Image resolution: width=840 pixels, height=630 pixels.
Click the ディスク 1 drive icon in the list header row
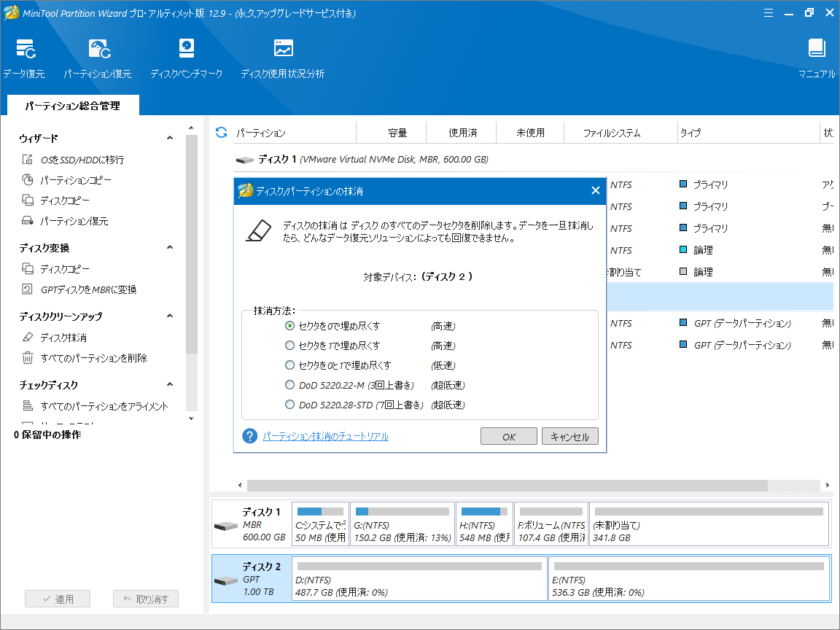(245, 160)
